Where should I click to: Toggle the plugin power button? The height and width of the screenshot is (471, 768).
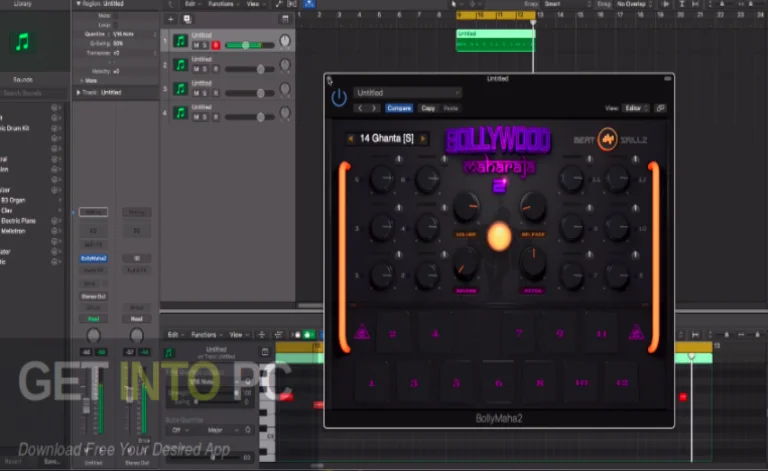(x=338, y=97)
